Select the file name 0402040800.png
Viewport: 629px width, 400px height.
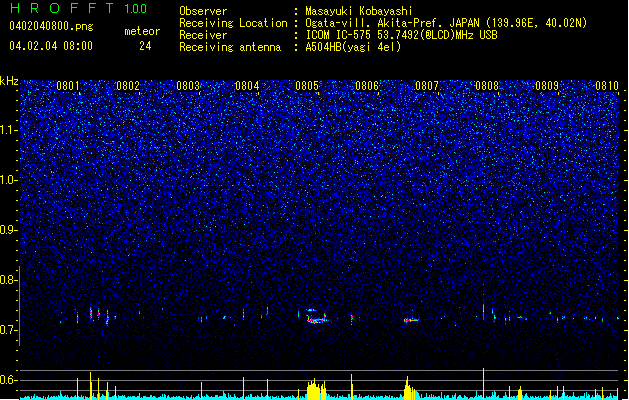coord(51,26)
